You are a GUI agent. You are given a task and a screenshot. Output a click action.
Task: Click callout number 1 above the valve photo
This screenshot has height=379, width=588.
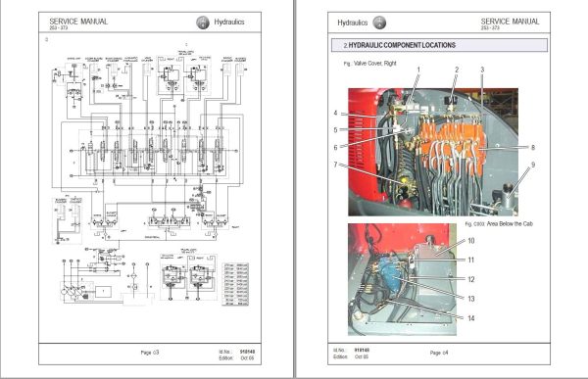tap(418, 70)
